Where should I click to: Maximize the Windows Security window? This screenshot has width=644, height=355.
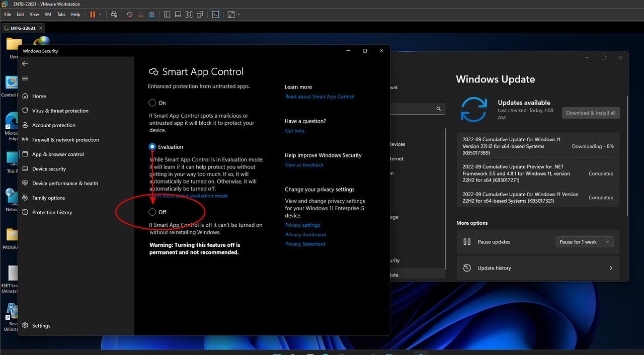click(365, 51)
